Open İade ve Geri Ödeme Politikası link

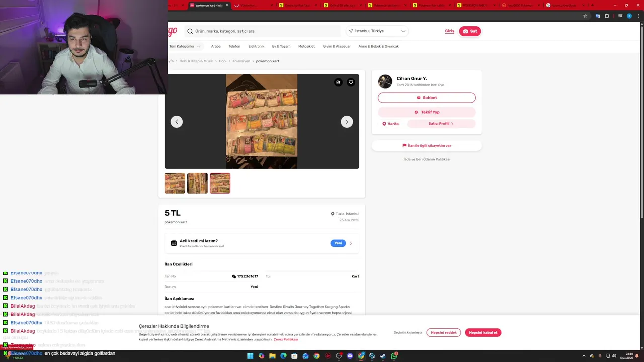pyautogui.click(x=427, y=159)
